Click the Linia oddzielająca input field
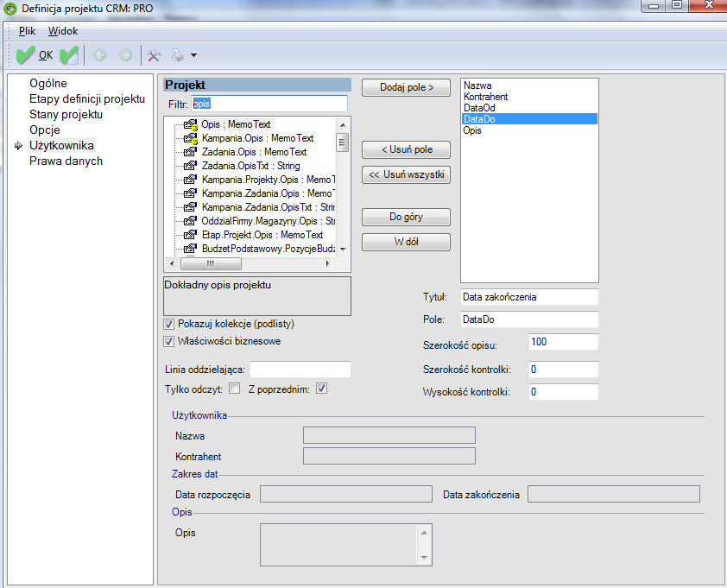This screenshot has width=727, height=588. click(x=300, y=370)
